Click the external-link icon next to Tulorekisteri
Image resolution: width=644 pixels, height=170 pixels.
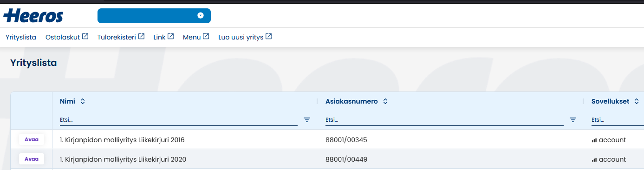click(141, 36)
